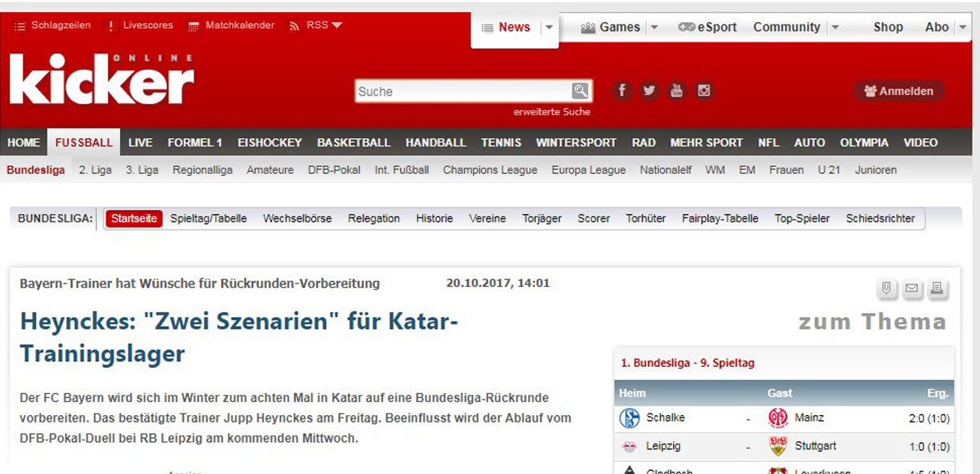Click the search magnifier button

[579, 91]
